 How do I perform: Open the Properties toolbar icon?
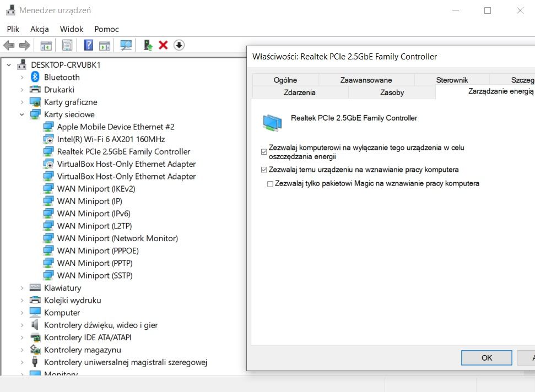tap(67, 45)
